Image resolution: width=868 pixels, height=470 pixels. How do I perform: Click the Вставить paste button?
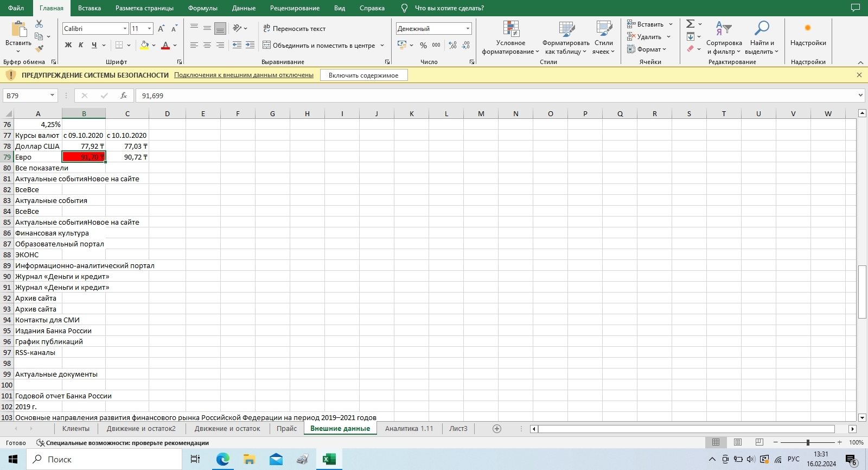coord(18,37)
